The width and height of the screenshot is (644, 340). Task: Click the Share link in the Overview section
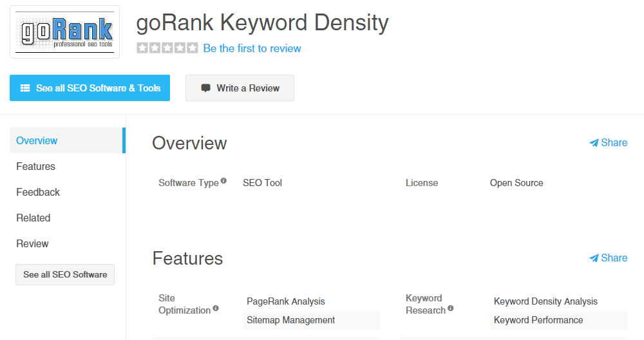tap(608, 143)
